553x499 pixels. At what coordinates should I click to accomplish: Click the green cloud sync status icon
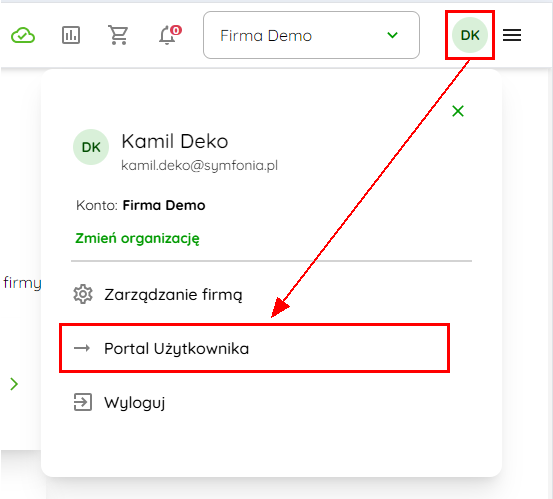coord(23,35)
